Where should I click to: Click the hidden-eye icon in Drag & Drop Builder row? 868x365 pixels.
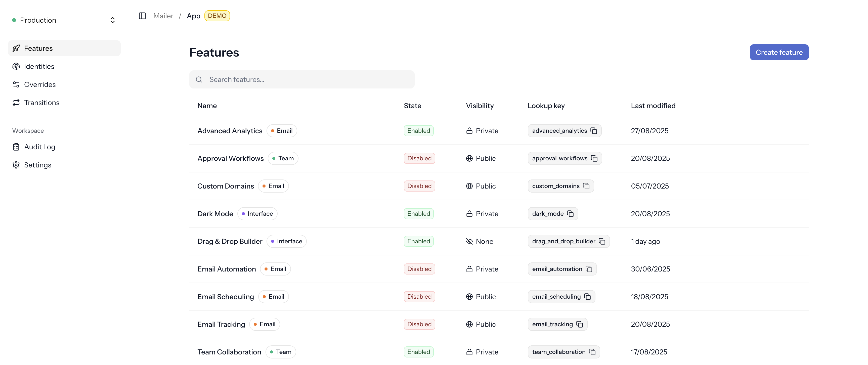click(469, 241)
